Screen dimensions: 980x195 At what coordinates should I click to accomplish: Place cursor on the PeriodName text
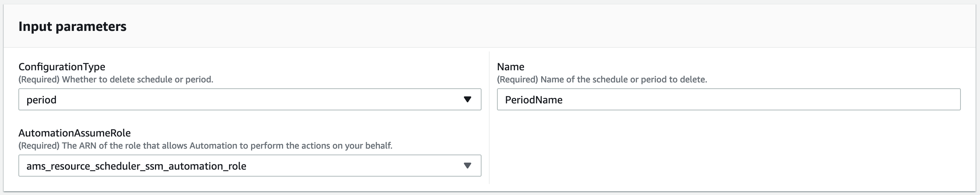(x=533, y=100)
